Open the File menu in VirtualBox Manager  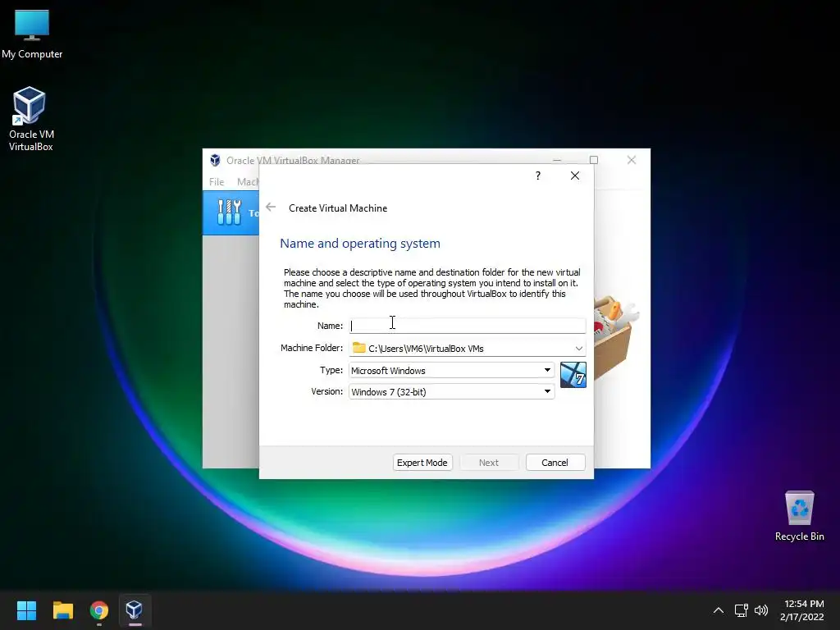tap(217, 181)
